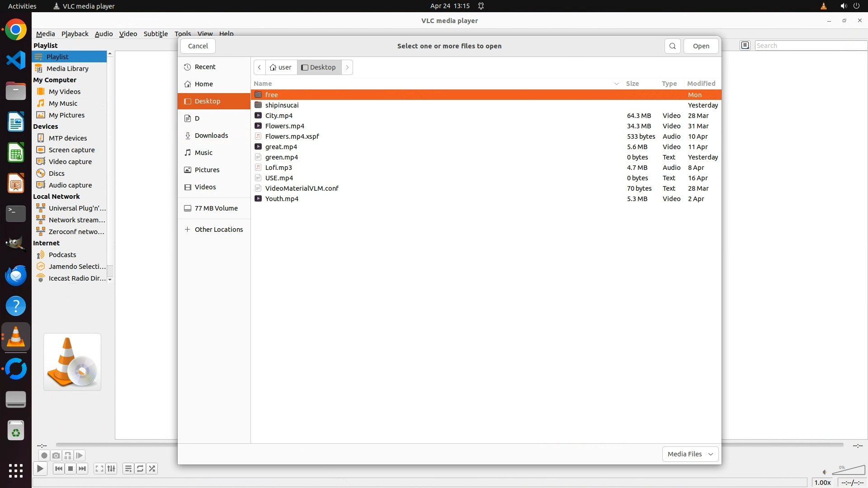The image size is (868, 488).
Task: Click the A-B loop button
Action: coord(67,455)
